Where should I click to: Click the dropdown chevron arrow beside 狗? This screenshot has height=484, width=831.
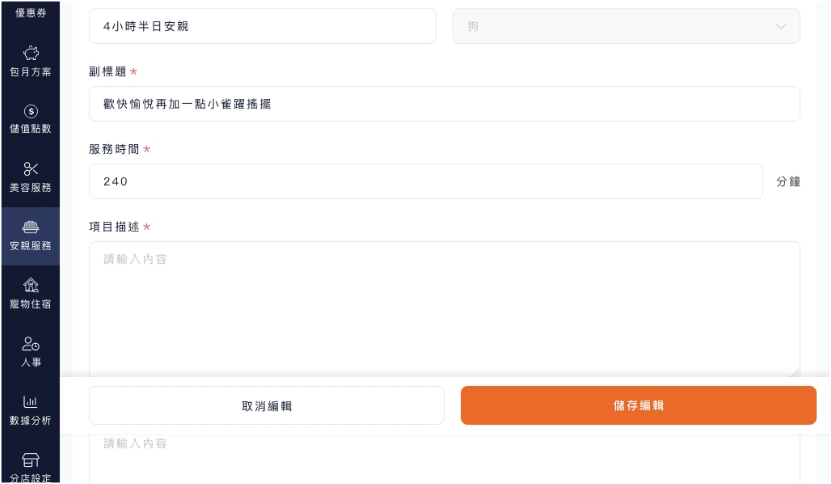pyautogui.click(x=781, y=27)
